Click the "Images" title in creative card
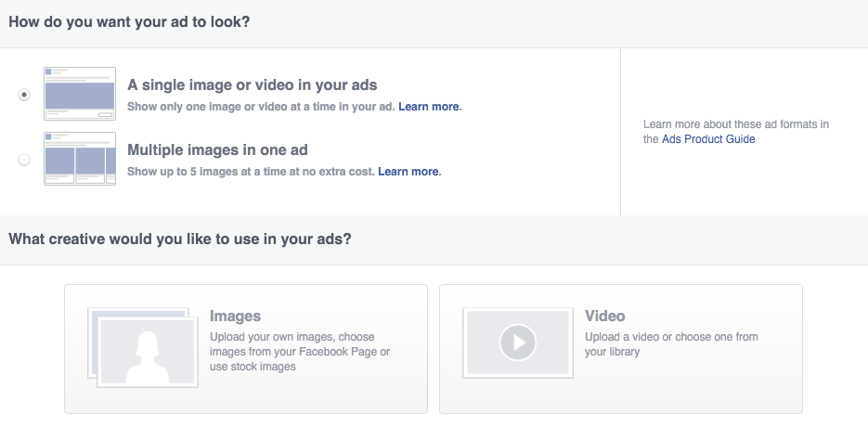The width and height of the screenshot is (868, 426). click(236, 316)
